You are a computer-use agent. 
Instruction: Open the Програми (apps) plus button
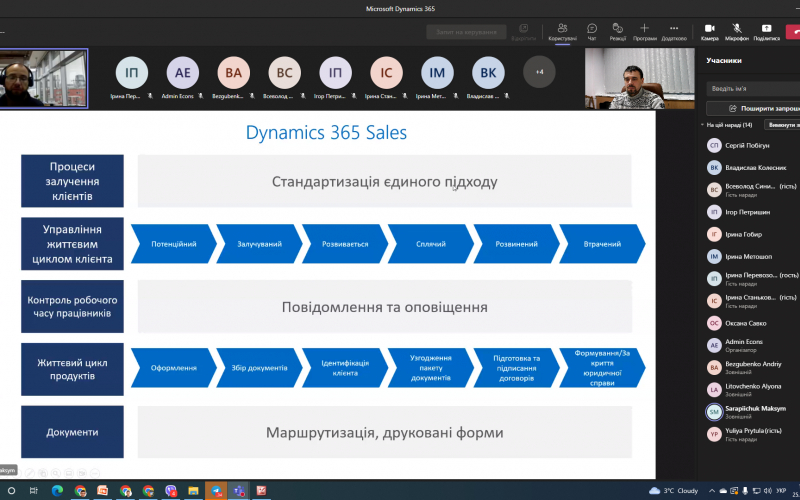pyautogui.click(x=644, y=32)
